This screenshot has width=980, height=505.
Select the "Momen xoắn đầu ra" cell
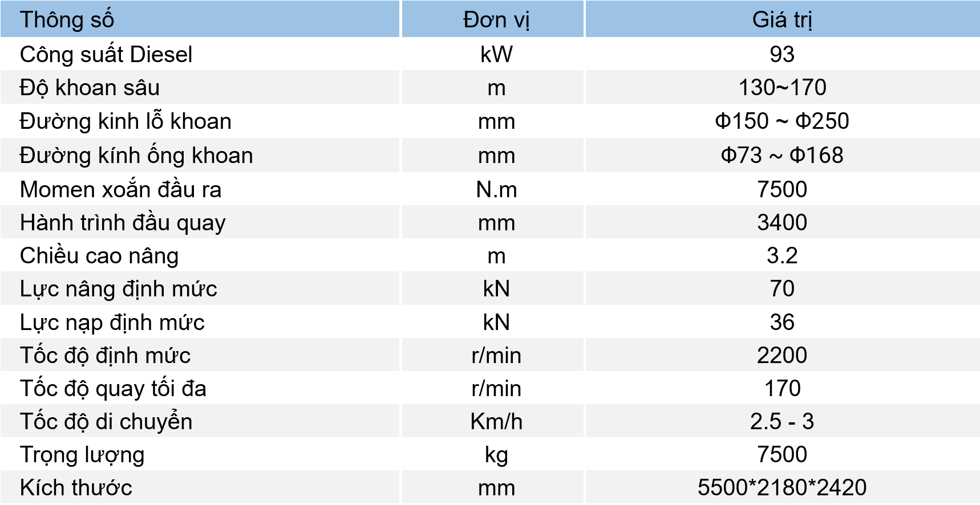pos(120,189)
